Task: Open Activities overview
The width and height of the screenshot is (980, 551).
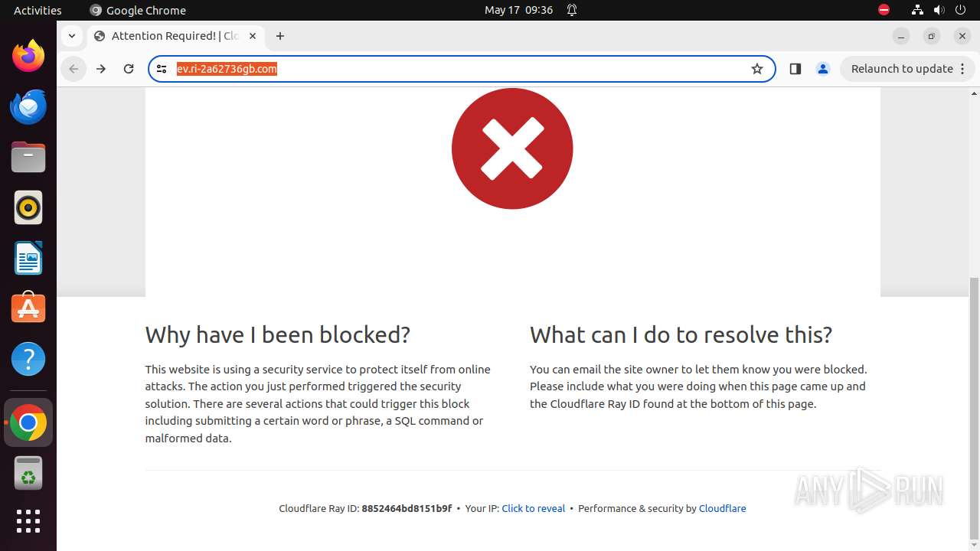Action: (38, 10)
